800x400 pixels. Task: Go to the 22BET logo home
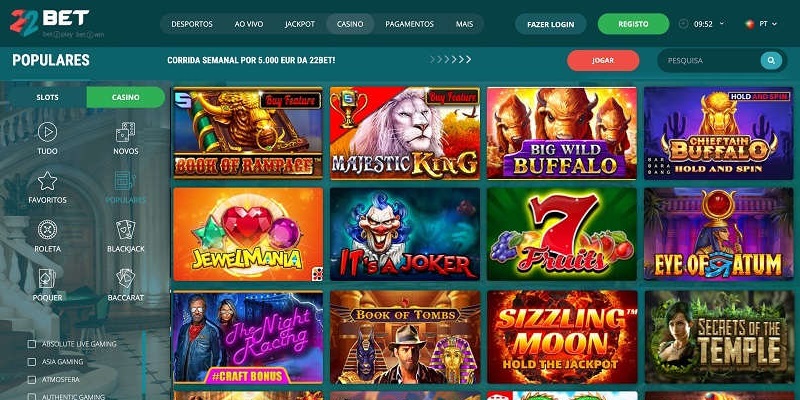point(49,23)
